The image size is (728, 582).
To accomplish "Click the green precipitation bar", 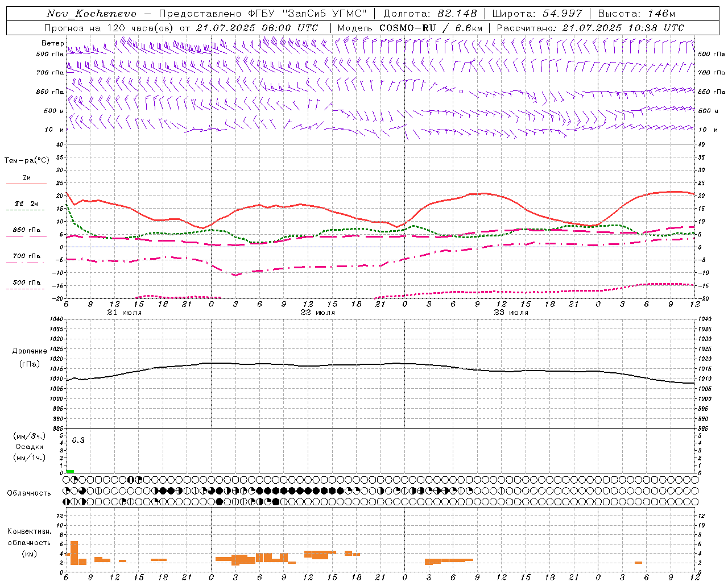I will pyautogui.click(x=70, y=471).
